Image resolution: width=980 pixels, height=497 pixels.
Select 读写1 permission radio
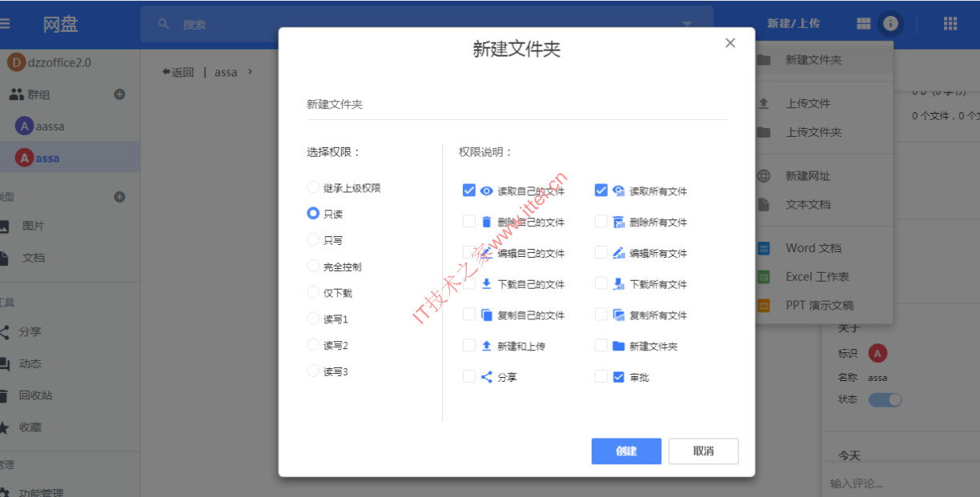(x=313, y=319)
